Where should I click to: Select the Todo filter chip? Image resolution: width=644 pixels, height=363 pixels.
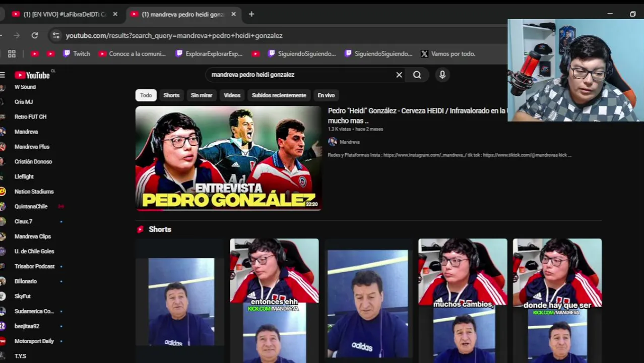point(146,95)
